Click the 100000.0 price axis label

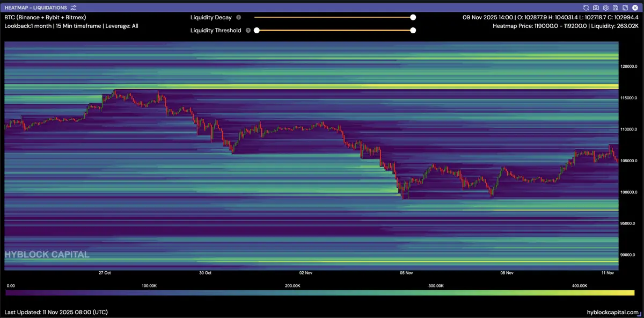629,192
